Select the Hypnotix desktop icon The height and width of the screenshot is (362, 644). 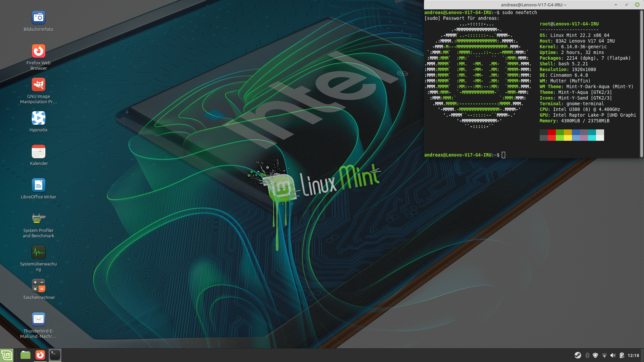pos(39,118)
